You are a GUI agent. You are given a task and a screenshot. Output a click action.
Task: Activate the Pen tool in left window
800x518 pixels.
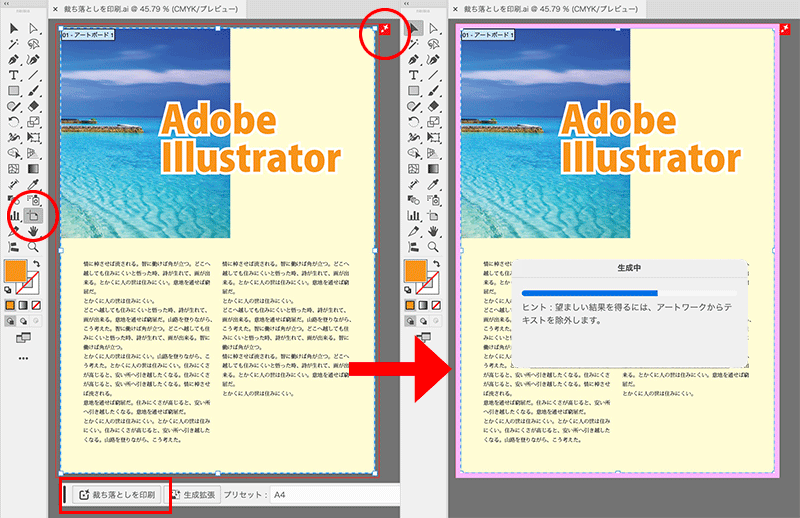[14, 60]
